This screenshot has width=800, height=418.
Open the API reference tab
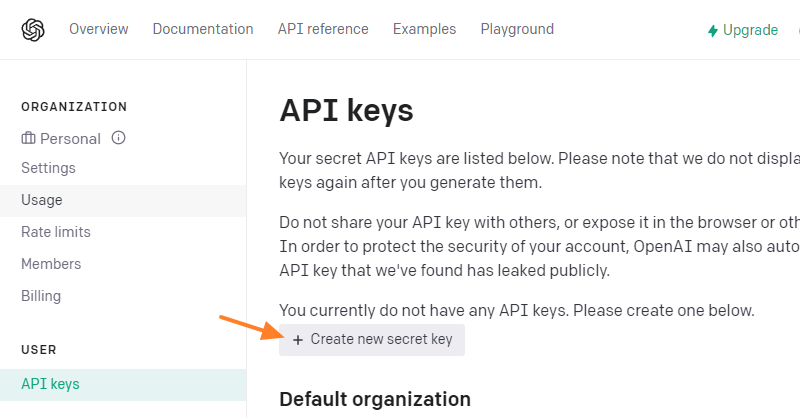point(323,30)
